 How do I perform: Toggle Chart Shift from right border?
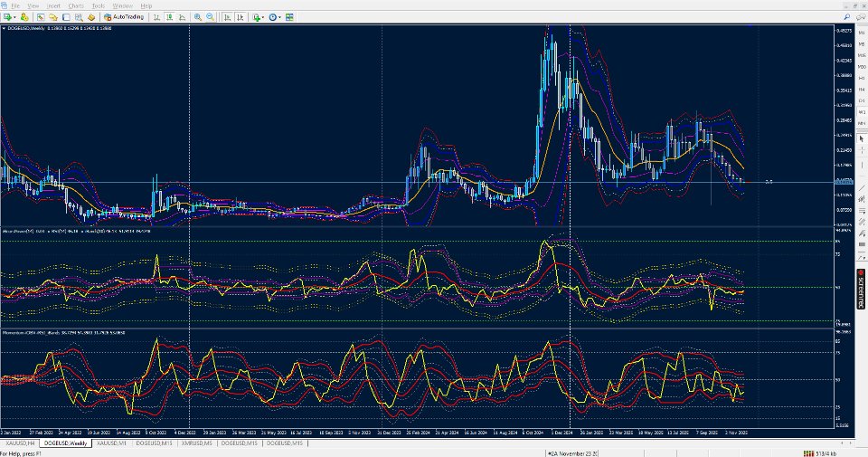pyautogui.click(x=241, y=17)
